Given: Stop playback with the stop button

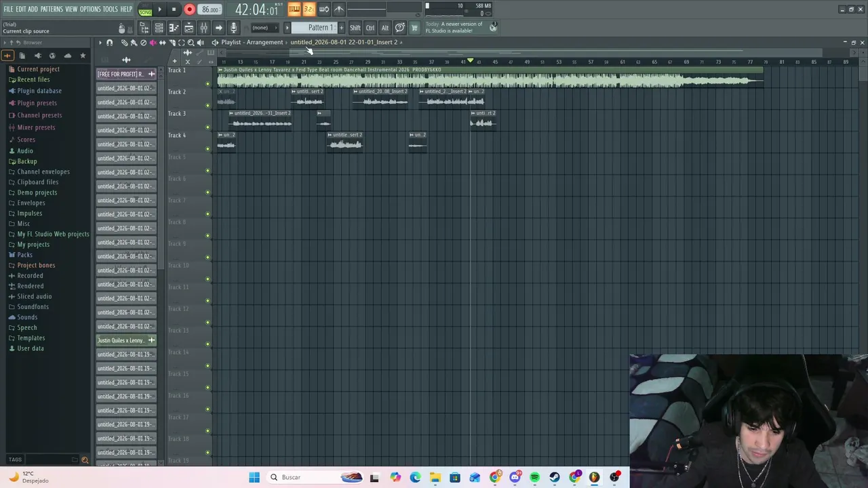Looking at the screenshot, I should pyautogui.click(x=174, y=9).
